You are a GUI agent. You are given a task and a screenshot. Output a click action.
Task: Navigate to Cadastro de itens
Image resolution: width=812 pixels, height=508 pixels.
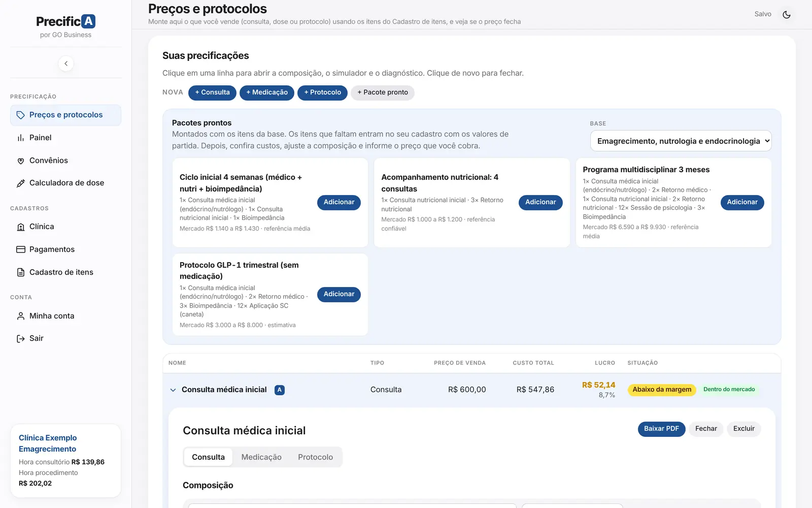click(65, 272)
